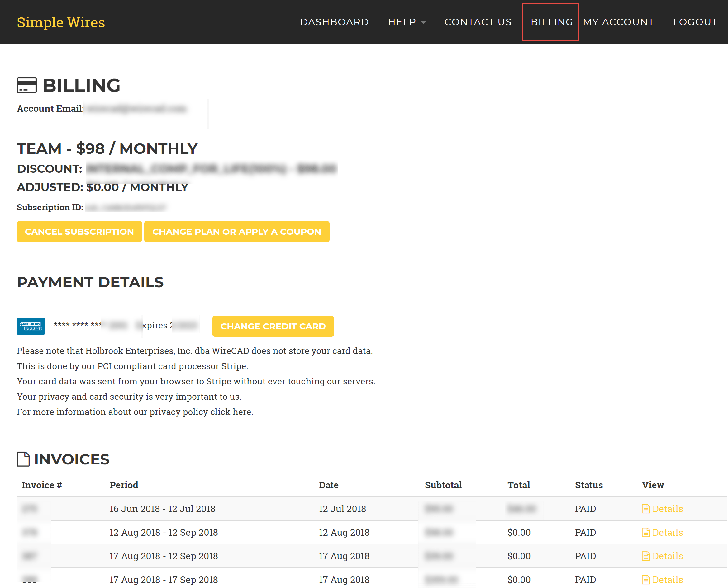Screen dimensions: 728x588
Task: Select the Billing nav item
Action: click(551, 22)
